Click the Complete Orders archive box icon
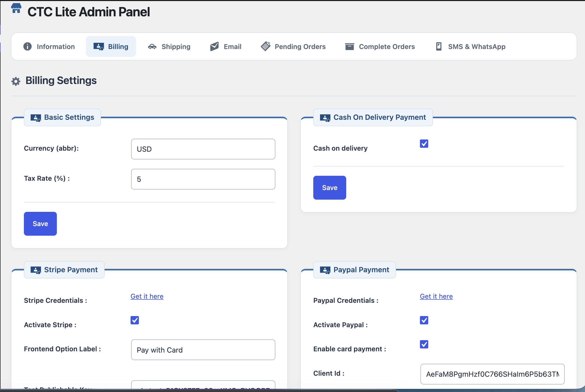The image size is (585, 392). tap(350, 47)
